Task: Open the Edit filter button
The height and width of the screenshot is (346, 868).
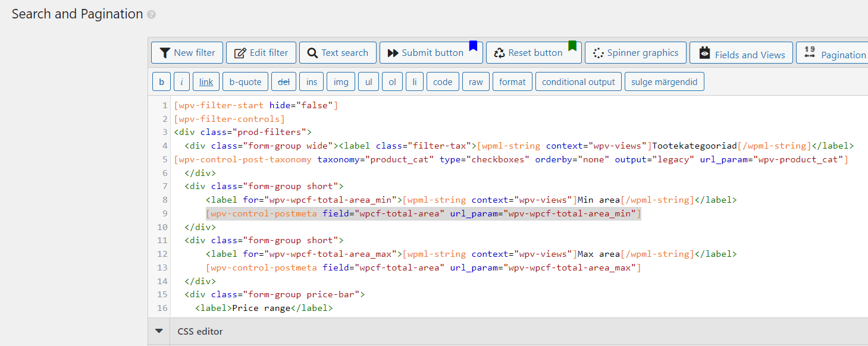Action: (x=261, y=52)
